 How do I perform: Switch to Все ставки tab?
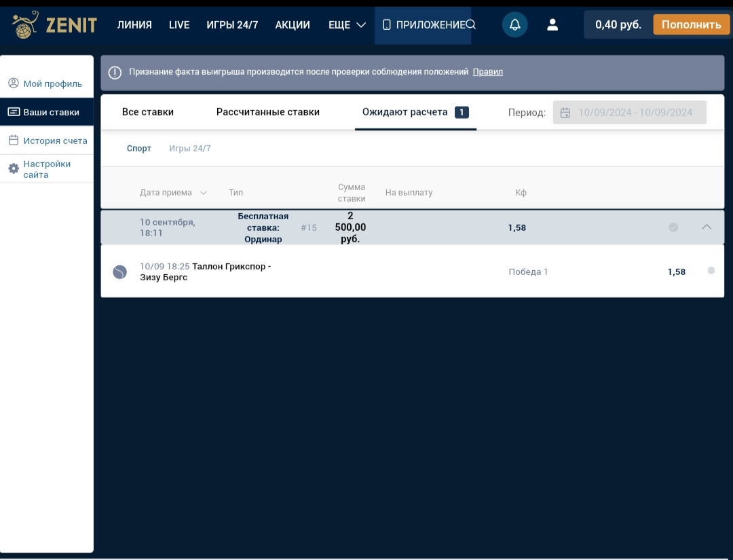click(x=148, y=112)
